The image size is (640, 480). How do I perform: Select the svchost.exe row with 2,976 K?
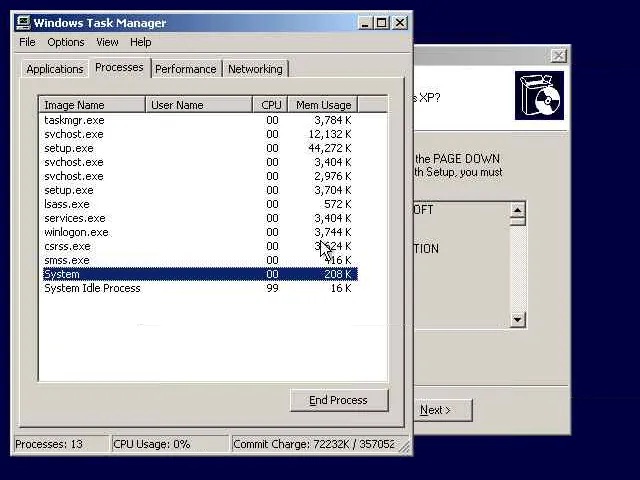pyautogui.click(x=200, y=176)
